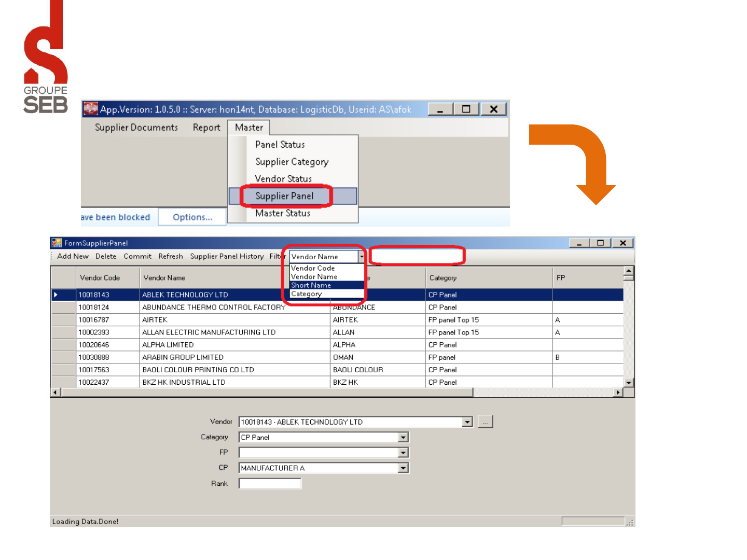
Task: Maximize the FormSupplierPanel window
Action: [x=600, y=243]
